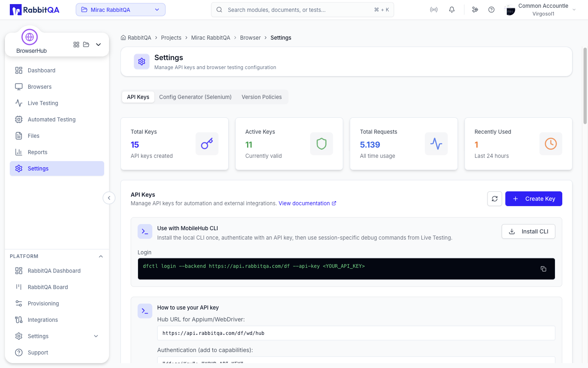This screenshot has width=588, height=368.
Task: Open the Mirac RabbitQA project dropdown
Action: [x=120, y=10]
